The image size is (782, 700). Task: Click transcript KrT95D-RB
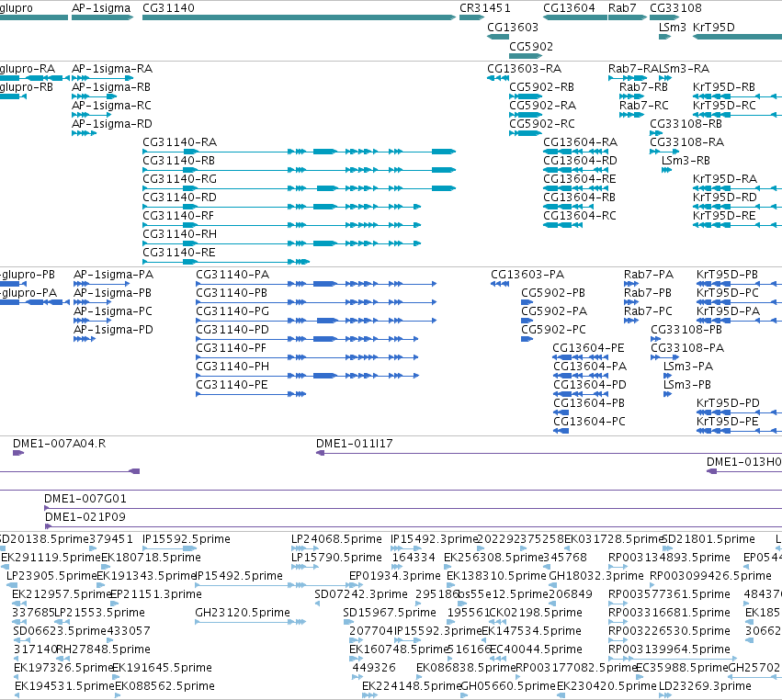tap(737, 96)
